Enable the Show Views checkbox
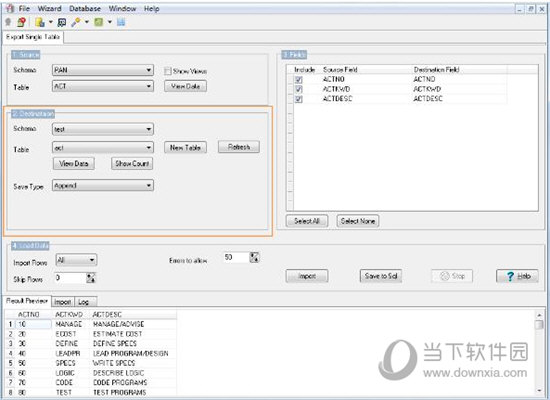The height and width of the screenshot is (400, 550). tap(168, 71)
